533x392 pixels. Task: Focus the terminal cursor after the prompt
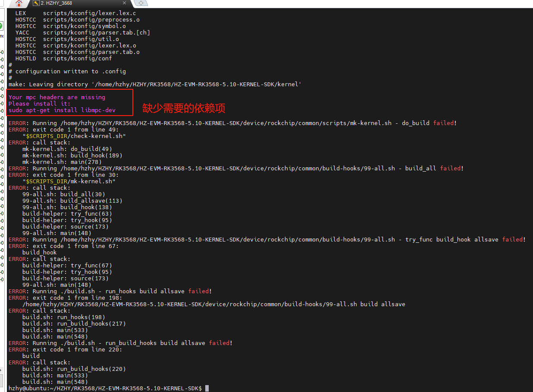[207, 389]
